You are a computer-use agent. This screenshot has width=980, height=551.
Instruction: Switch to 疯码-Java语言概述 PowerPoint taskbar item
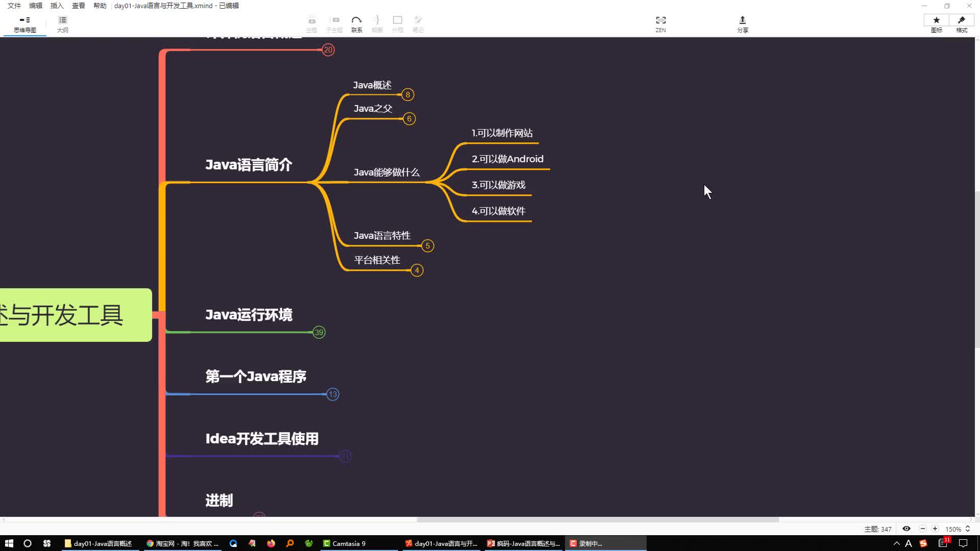pyautogui.click(x=523, y=543)
